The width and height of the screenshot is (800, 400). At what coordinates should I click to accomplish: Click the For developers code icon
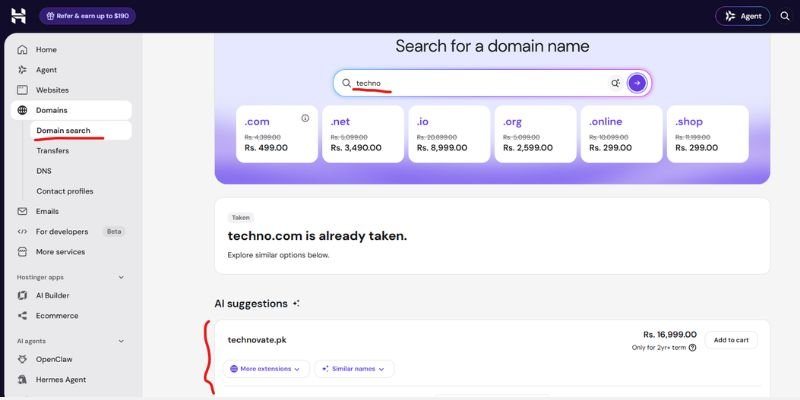click(22, 232)
